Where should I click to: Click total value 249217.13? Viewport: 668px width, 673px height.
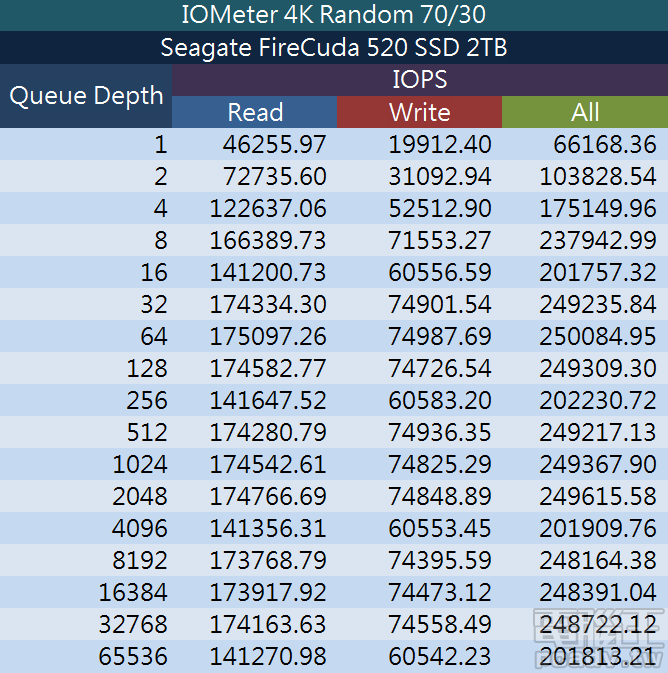[598, 432]
